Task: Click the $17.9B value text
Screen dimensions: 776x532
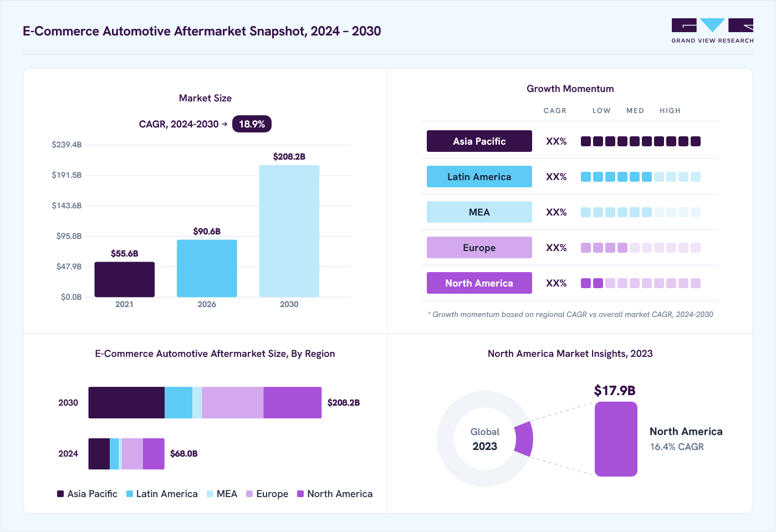Action: click(x=615, y=391)
